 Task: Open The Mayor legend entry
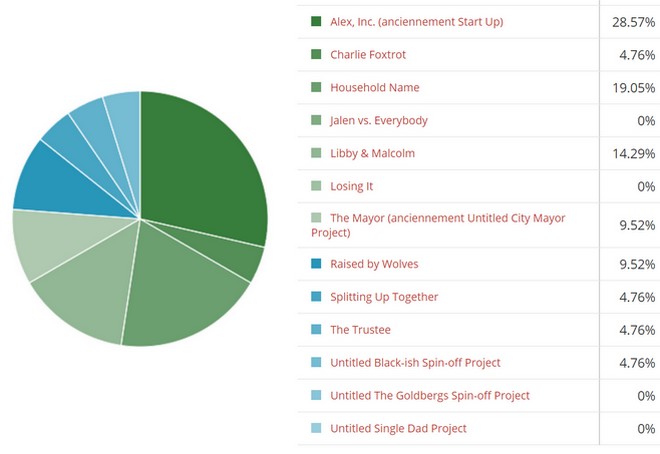[x=447, y=218]
